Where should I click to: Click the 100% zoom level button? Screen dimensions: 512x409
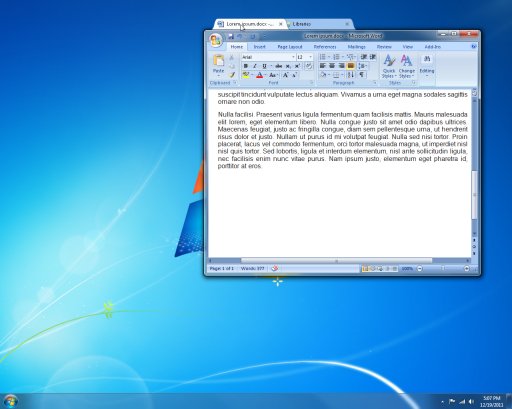click(x=407, y=268)
